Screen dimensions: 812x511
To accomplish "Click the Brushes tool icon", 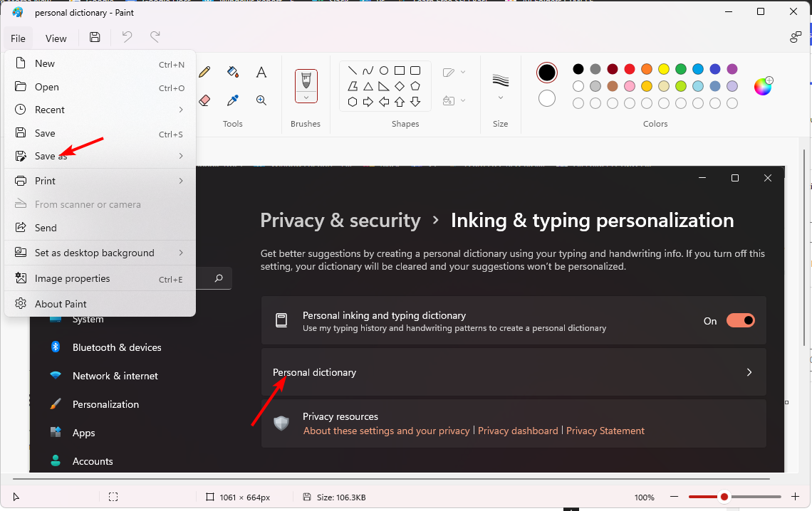I will tap(306, 80).
